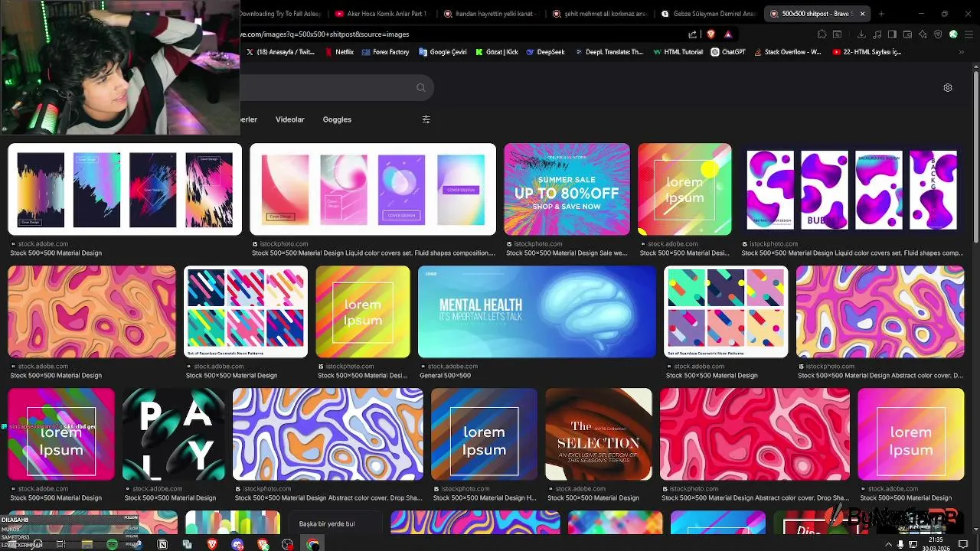Open the Netflix bookmark
The width and height of the screenshot is (980, 551).
point(339,52)
